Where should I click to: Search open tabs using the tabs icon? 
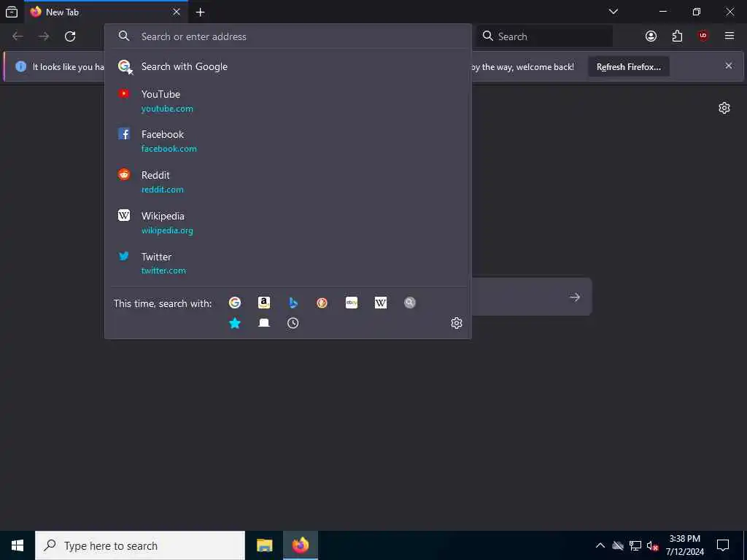pyautogui.click(x=264, y=323)
